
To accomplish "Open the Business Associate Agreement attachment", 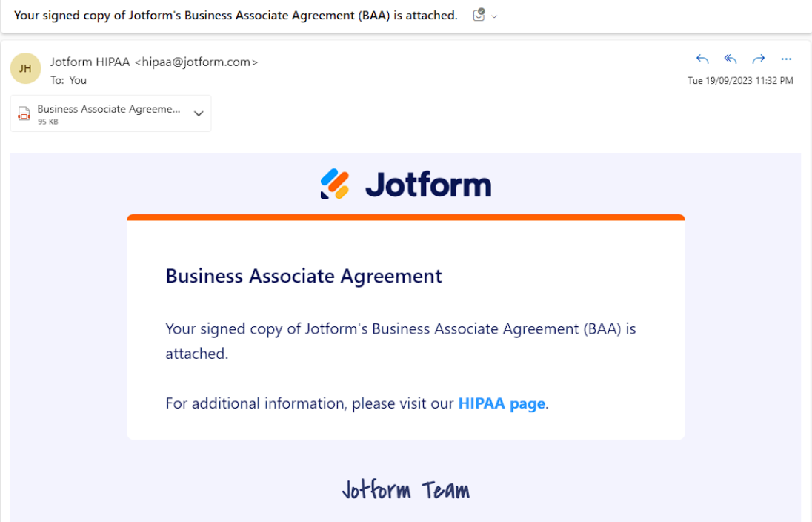I will coord(109,109).
